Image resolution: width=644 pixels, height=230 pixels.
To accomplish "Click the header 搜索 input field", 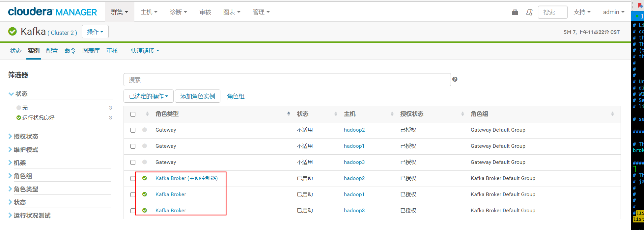I will tap(552, 12).
